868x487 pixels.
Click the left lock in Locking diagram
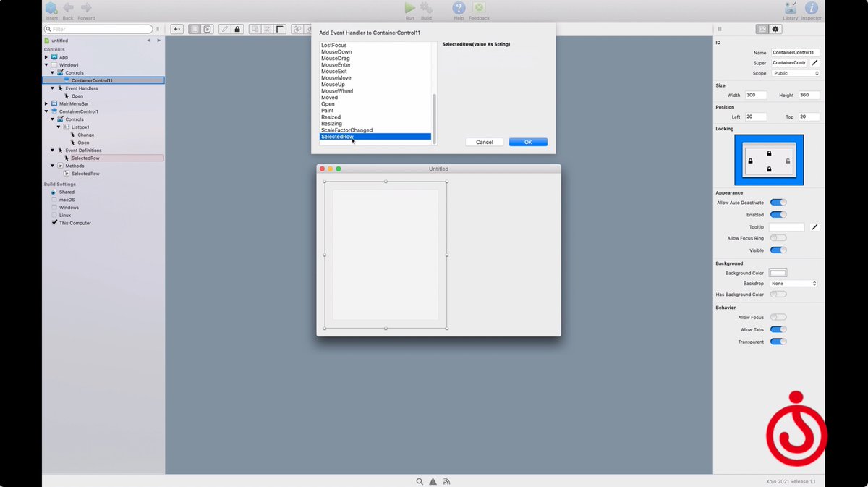(750, 161)
